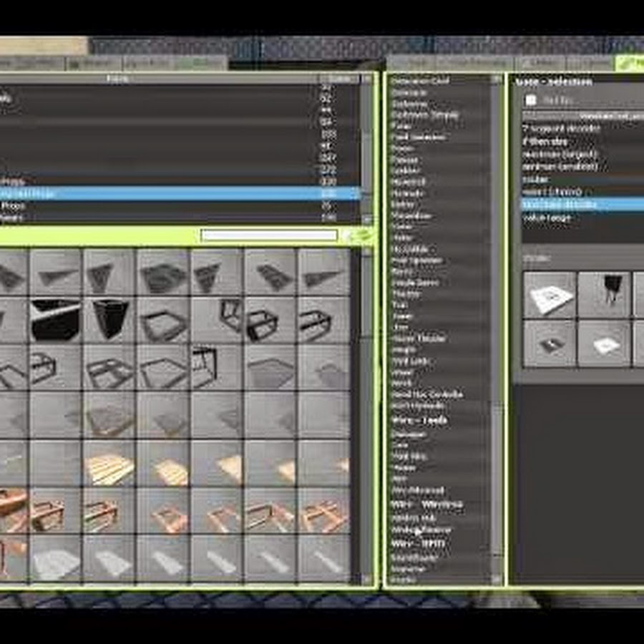The width and height of the screenshot is (644, 644).
Task: Click the green search icon beside the search box
Action: [358, 235]
